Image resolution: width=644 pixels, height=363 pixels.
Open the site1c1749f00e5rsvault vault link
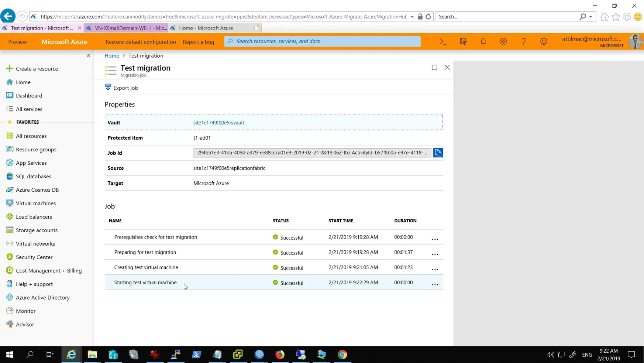218,123
